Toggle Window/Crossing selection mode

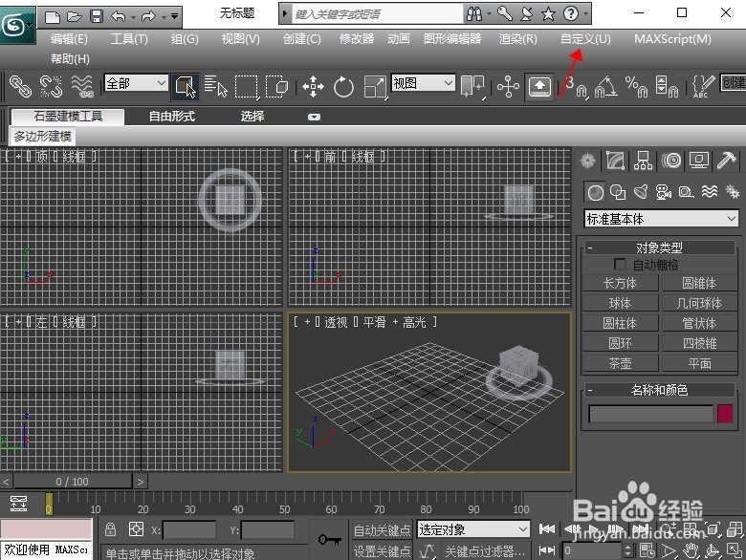277,87
